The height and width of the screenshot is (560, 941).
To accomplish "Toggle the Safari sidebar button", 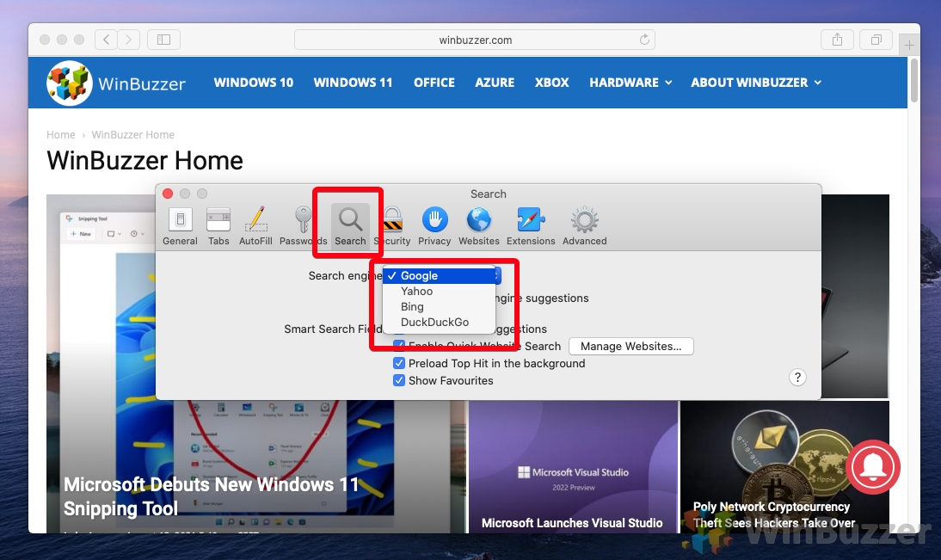I will pos(163,40).
